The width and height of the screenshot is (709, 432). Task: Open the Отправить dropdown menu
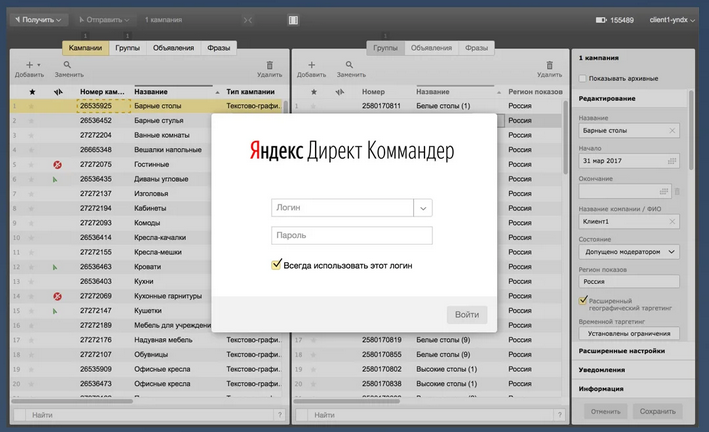click(104, 20)
